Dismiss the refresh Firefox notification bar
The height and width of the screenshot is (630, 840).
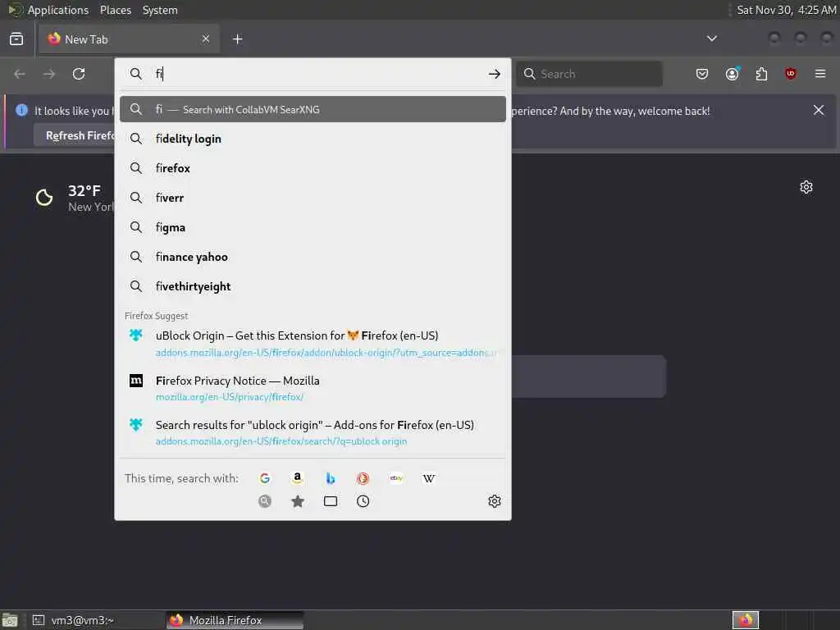818,110
